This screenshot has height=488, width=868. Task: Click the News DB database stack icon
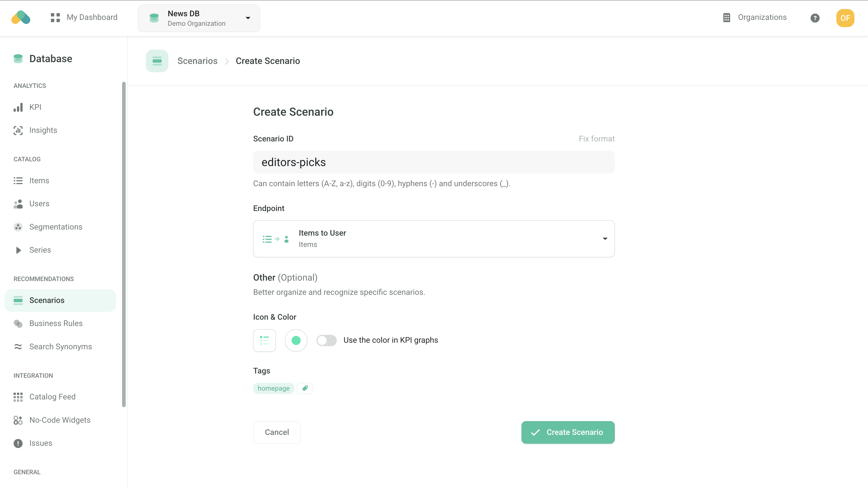click(154, 18)
